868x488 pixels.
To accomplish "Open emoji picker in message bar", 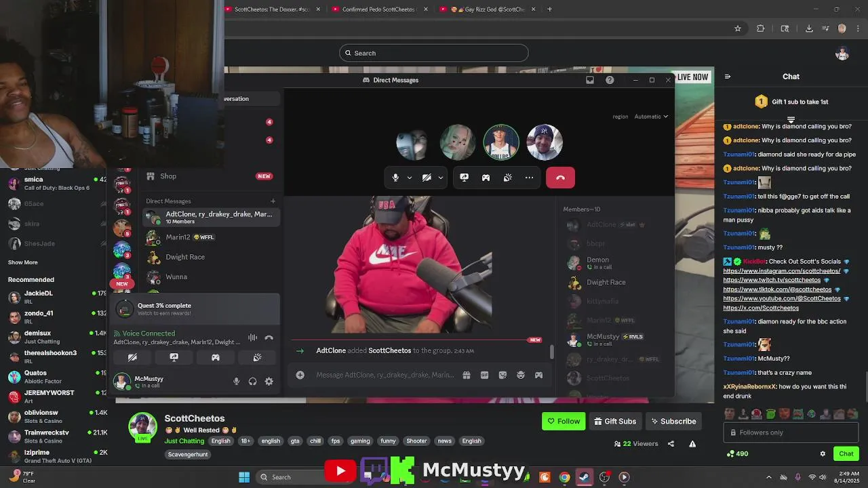I will (x=521, y=375).
